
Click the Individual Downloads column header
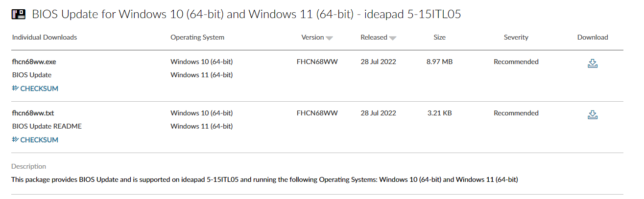(x=45, y=37)
